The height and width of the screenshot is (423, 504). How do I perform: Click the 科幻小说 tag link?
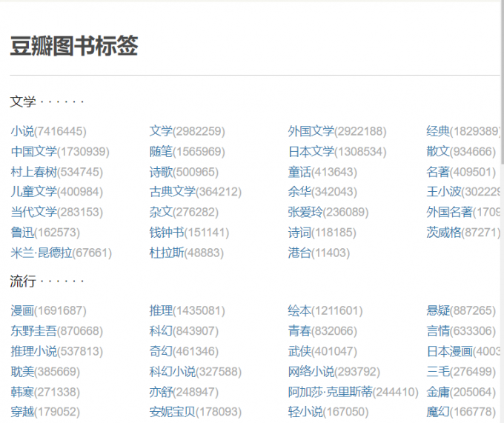coord(172,372)
